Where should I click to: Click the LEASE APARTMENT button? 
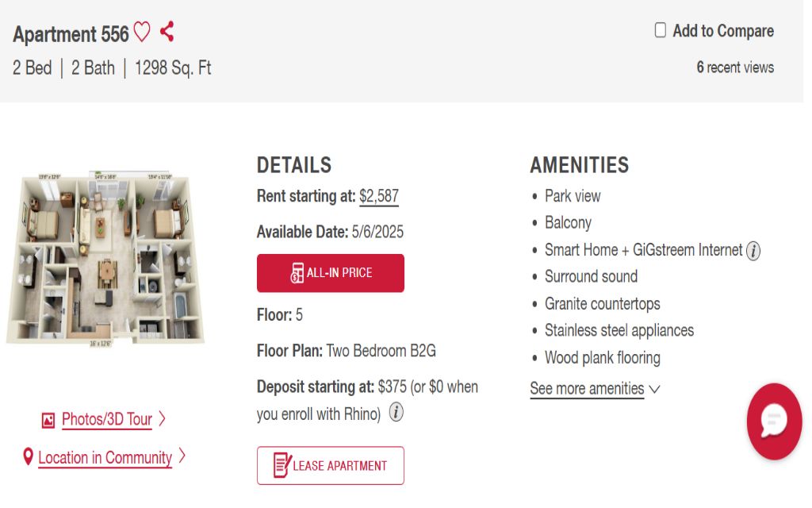click(331, 466)
